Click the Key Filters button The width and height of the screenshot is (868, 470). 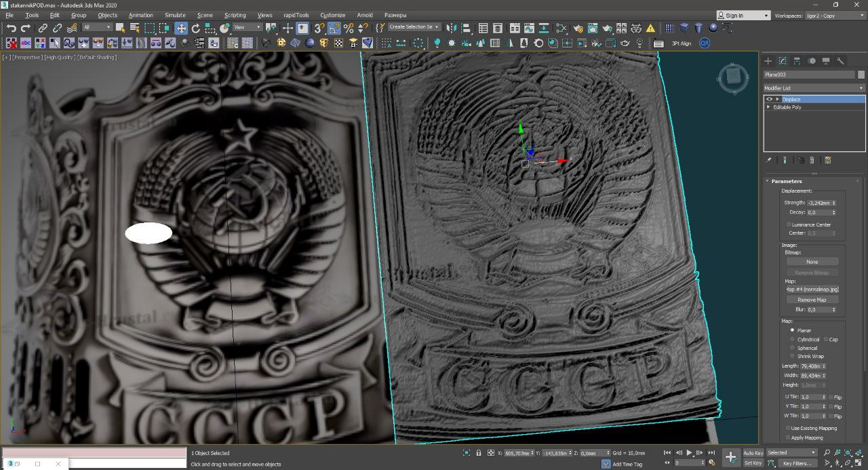(x=797, y=463)
